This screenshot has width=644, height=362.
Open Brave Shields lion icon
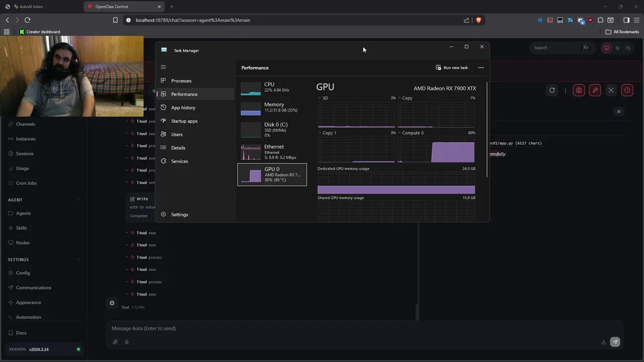click(478, 20)
